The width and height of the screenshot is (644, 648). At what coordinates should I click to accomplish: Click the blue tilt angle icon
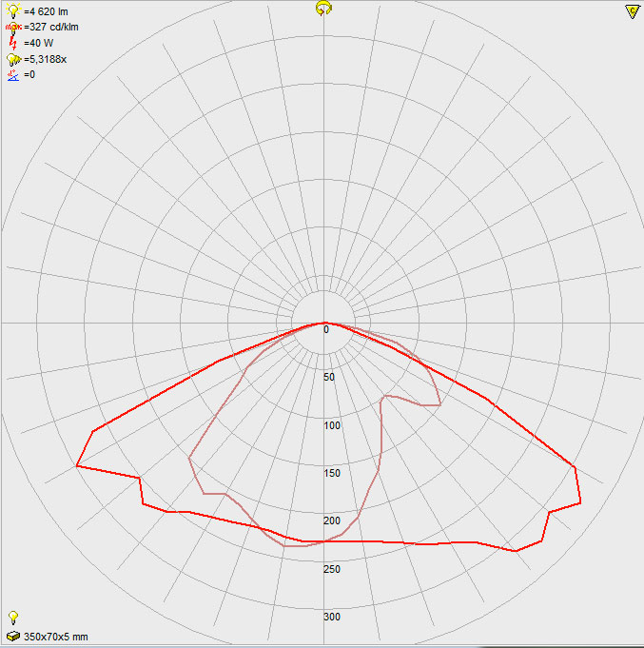(x=13, y=75)
